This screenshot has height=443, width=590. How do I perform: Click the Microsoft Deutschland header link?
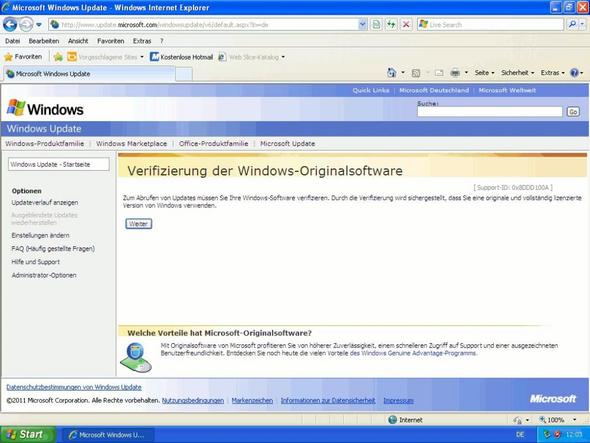[x=434, y=90]
